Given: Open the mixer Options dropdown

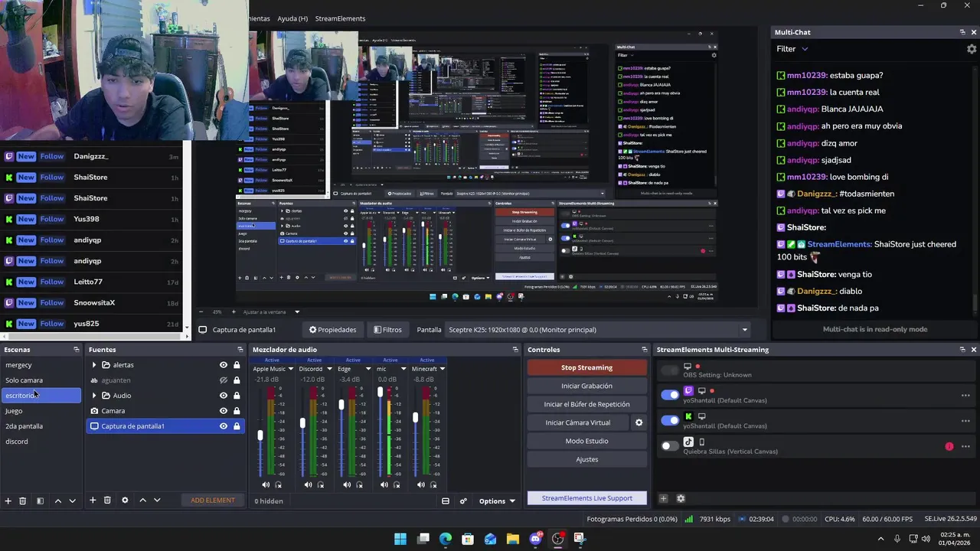Looking at the screenshot, I should pos(498,501).
